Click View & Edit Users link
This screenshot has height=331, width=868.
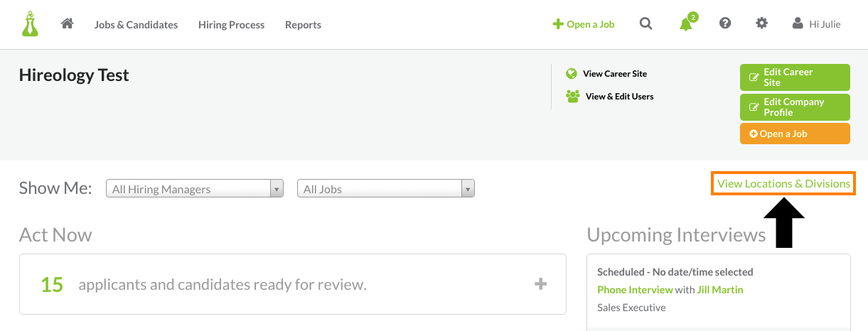620,96
